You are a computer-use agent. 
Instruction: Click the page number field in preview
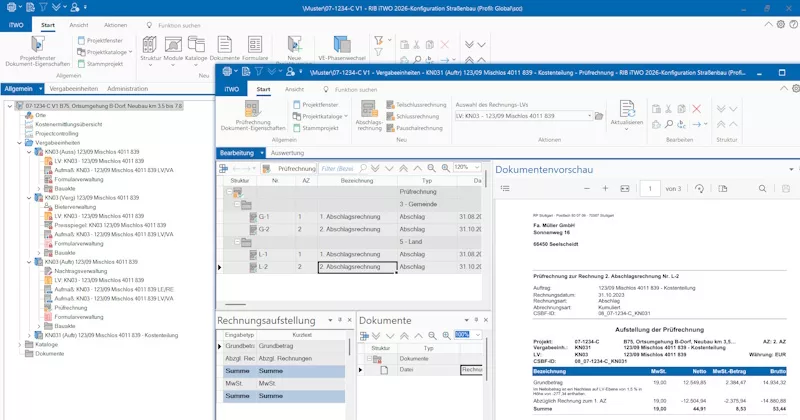(650, 189)
